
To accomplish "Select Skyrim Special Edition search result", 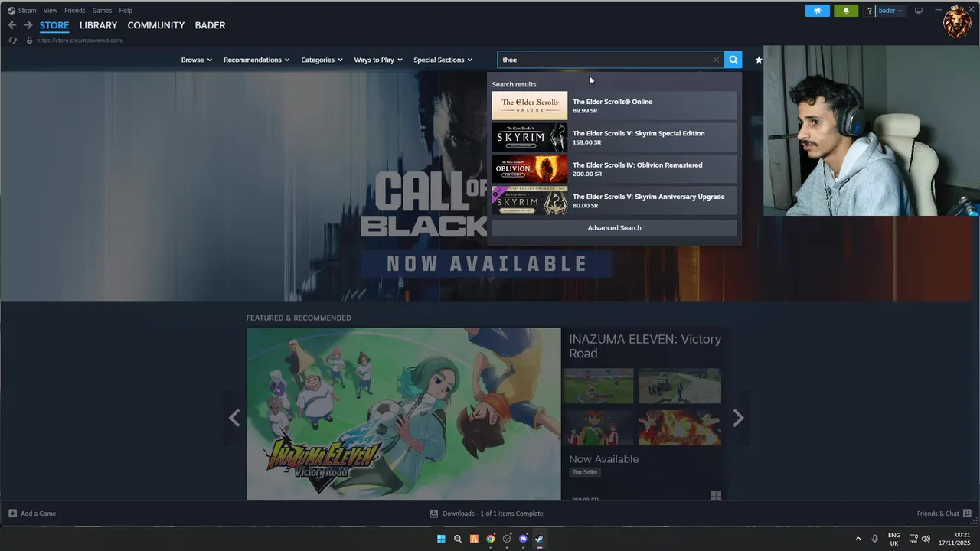I will (614, 138).
